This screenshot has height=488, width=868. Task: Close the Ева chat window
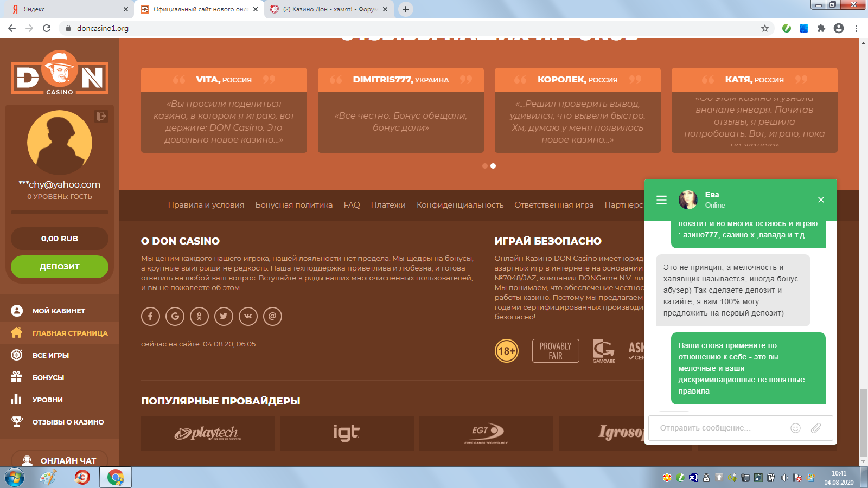coord(821,200)
